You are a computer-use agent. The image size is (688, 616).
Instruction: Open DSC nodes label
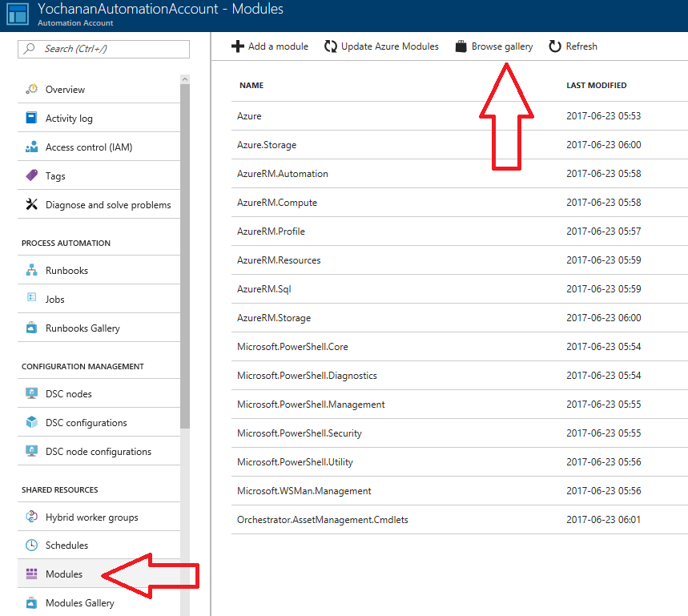[69, 394]
